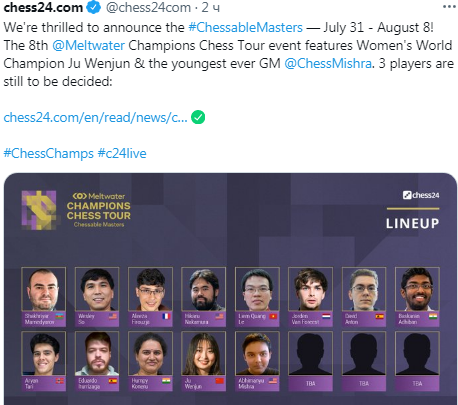Open the @ChessMishra profile mention
This screenshot has width=458, height=405.
pos(328,63)
